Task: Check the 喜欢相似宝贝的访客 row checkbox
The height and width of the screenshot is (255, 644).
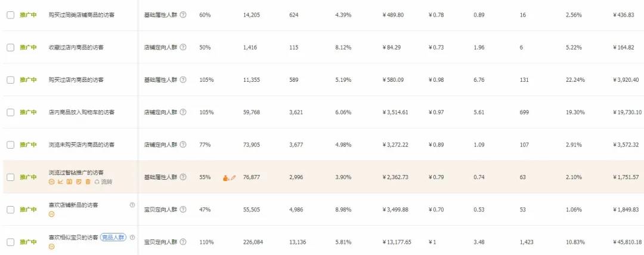Action: (10, 242)
